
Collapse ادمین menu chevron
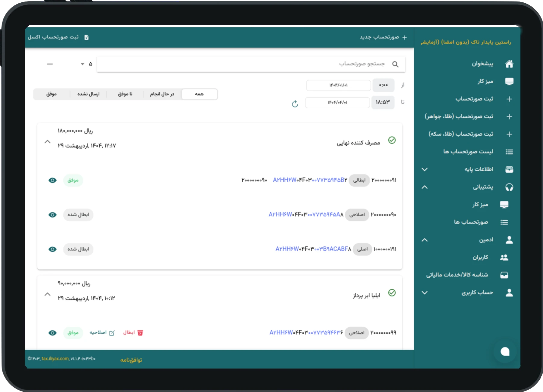click(424, 240)
